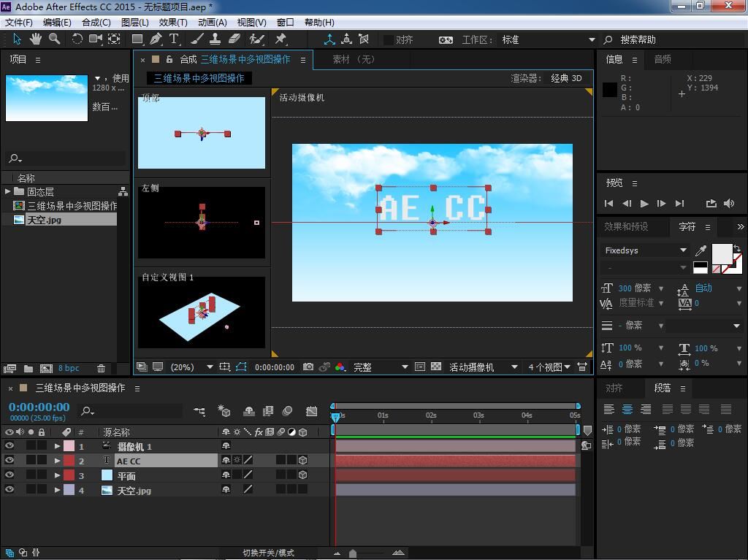Select the Roto Brush tool
Viewport: 748px width, 560px height.
click(256, 39)
